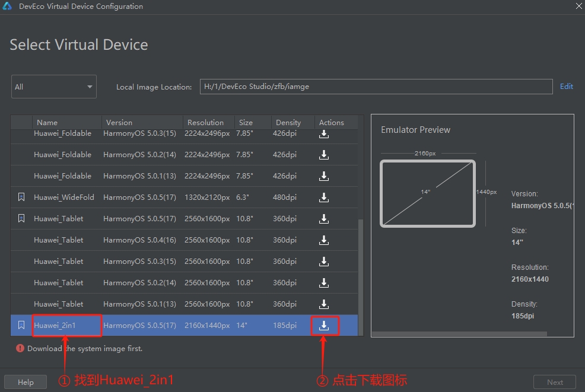The height and width of the screenshot is (392, 585).
Task: Download Huawei_Foldable HarmonyOS 5.0.3(15) image
Action: pos(324,134)
